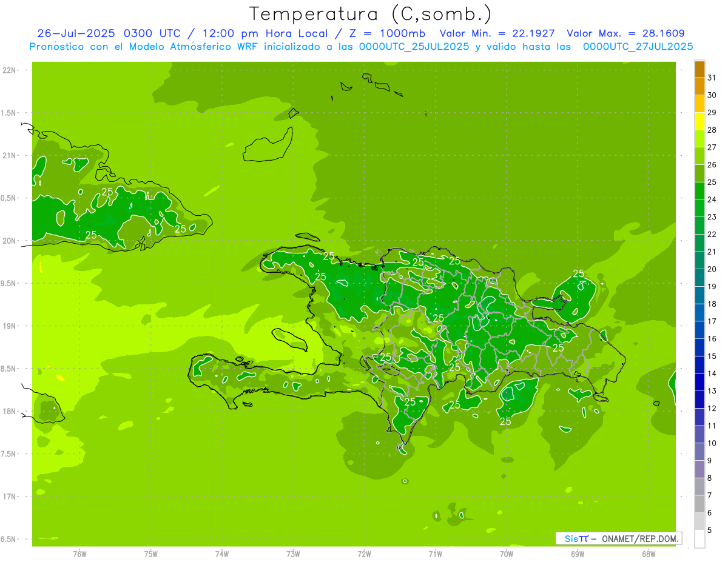Click the 'SisTT – ONAMET/REP.DOM.' credit label
The image size is (728, 562).
(618, 538)
